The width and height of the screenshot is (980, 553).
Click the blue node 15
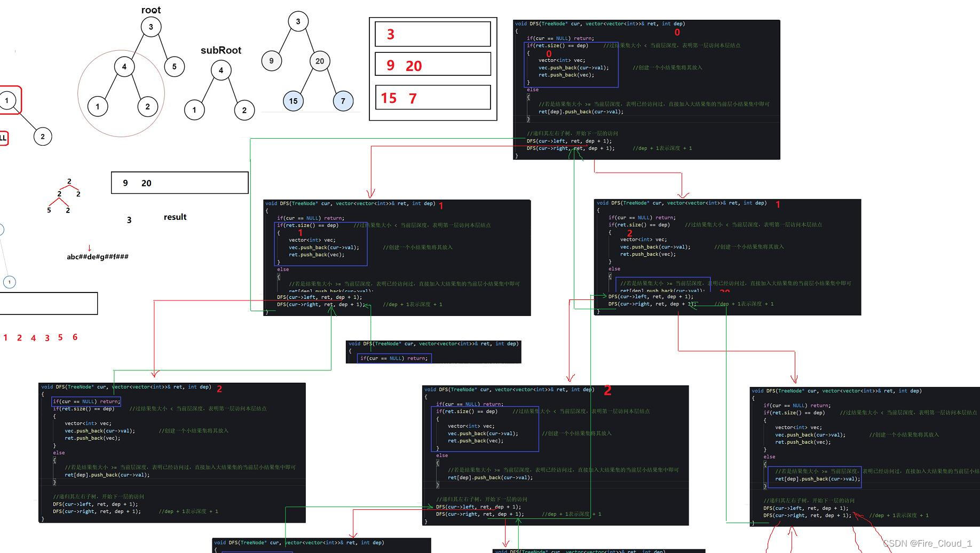click(293, 101)
